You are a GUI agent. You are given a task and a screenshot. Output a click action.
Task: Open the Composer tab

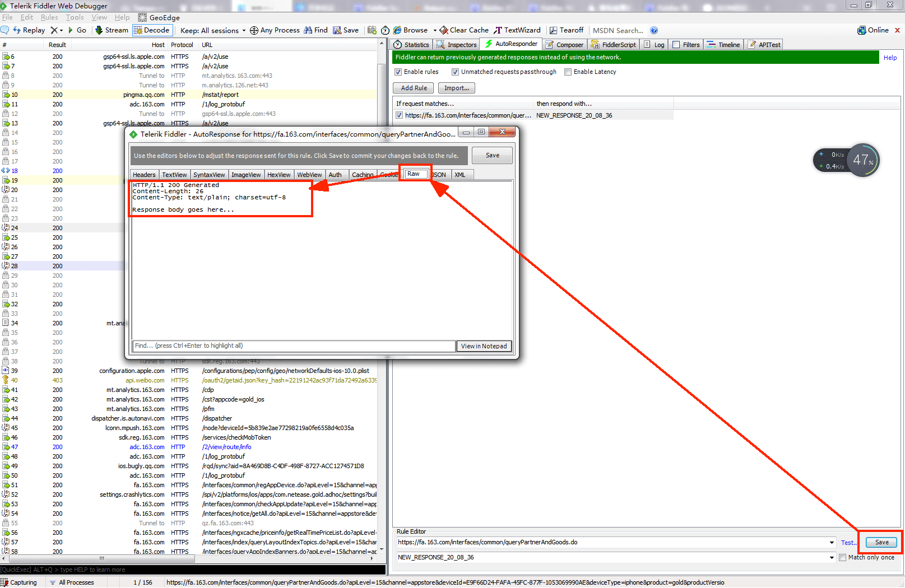[x=564, y=44]
